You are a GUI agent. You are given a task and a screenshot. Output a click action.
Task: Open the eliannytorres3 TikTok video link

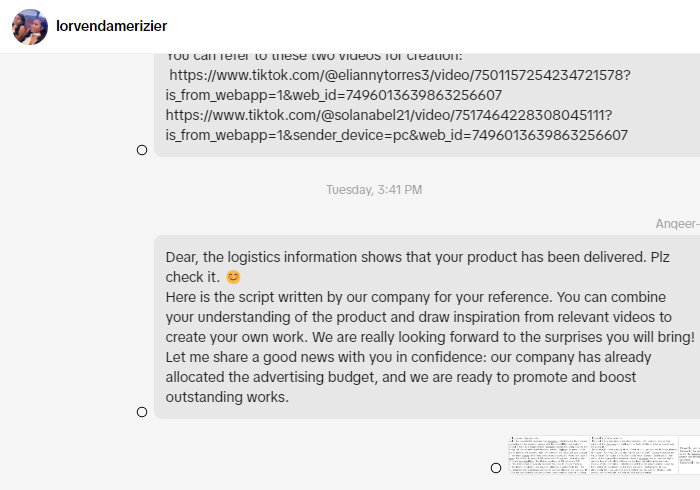[x=399, y=75]
